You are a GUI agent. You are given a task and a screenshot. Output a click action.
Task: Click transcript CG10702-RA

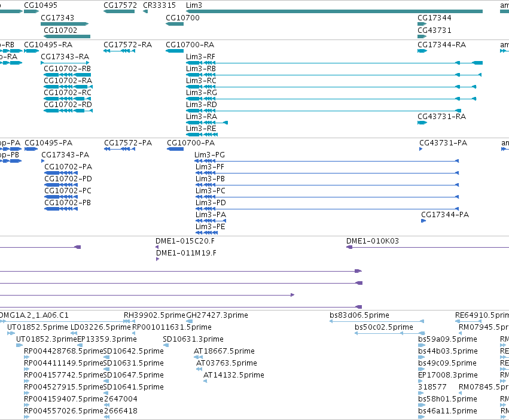[x=68, y=81]
